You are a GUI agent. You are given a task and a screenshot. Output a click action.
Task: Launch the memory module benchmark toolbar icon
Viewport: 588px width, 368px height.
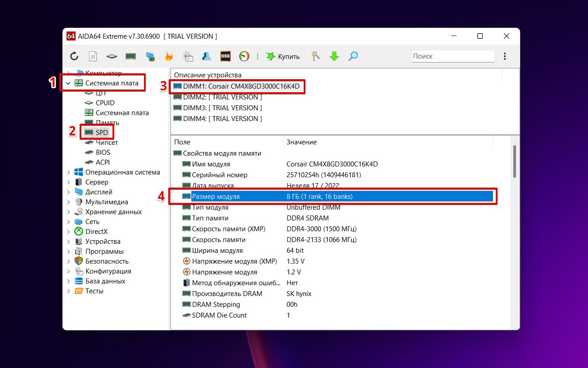(x=131, y=56)
